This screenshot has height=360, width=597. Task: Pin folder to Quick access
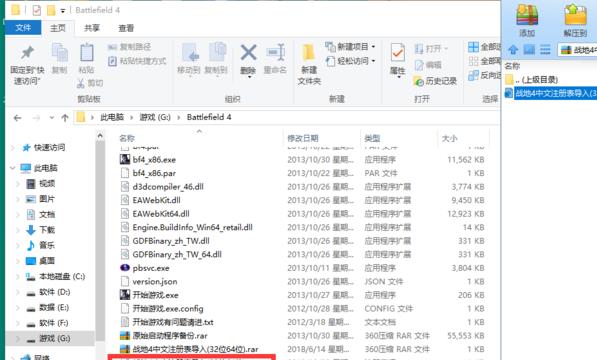tap(27, 65)
